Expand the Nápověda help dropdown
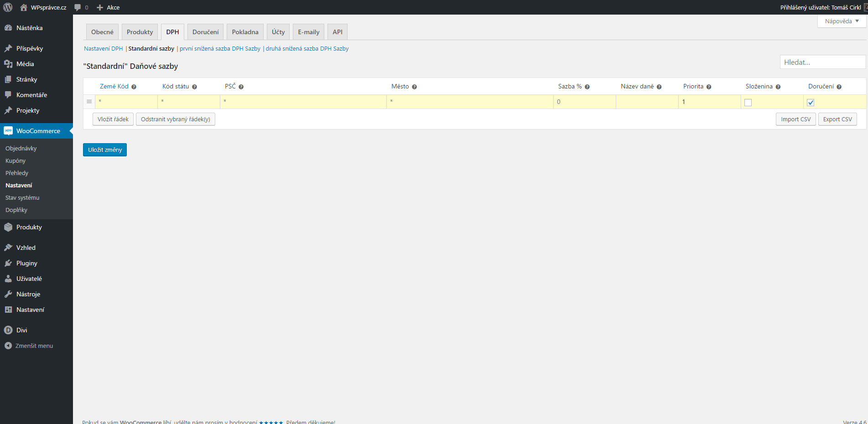 (x=842, y=21)
